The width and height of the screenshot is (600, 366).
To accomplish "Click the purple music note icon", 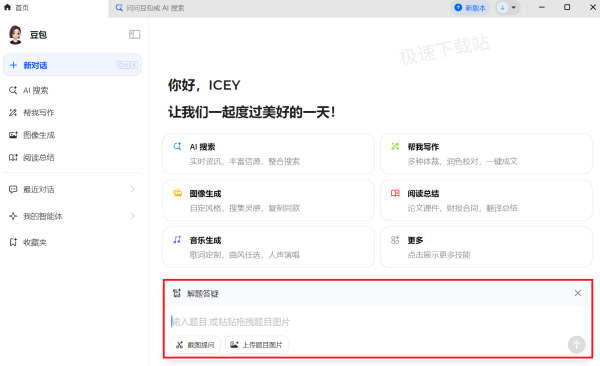I will (177, 240).
